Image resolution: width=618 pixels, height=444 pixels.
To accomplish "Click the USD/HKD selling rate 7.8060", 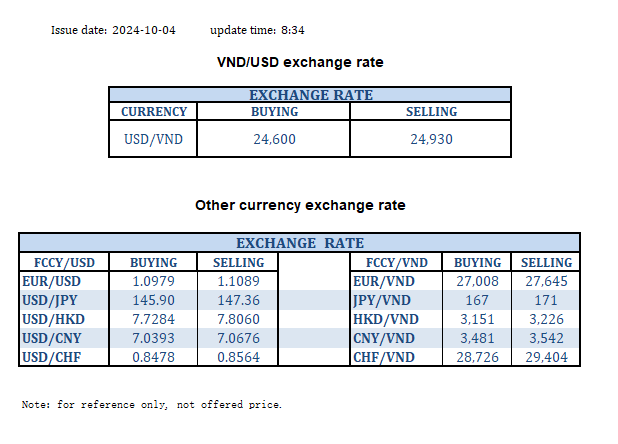I will click(x=239, y=317).
